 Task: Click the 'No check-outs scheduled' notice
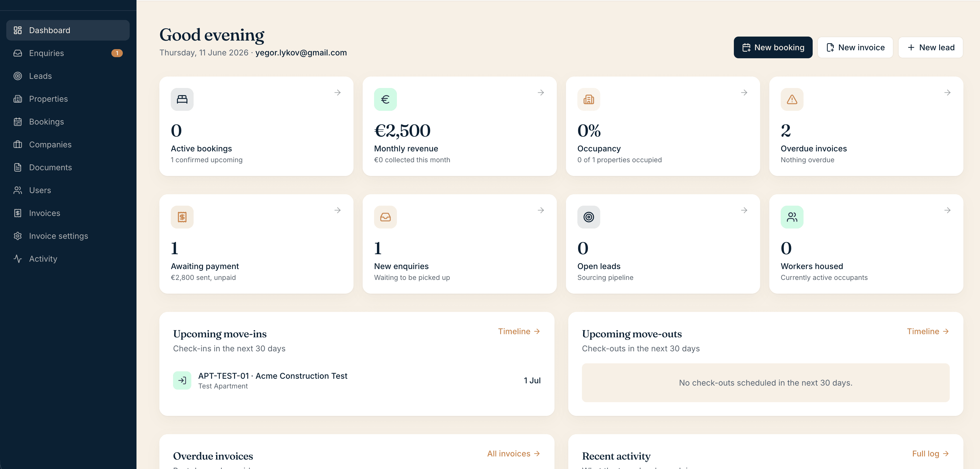[x=766, y=382]
